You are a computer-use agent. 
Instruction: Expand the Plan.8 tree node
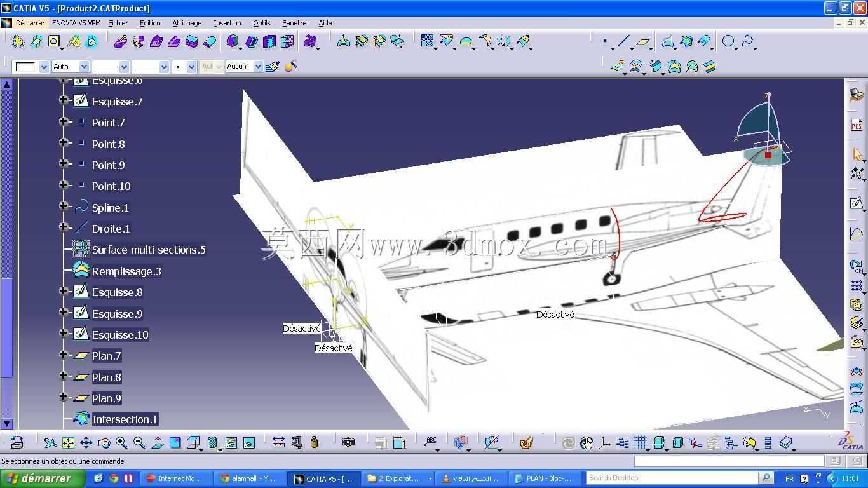pyautogui.click(x=64, y=376)
